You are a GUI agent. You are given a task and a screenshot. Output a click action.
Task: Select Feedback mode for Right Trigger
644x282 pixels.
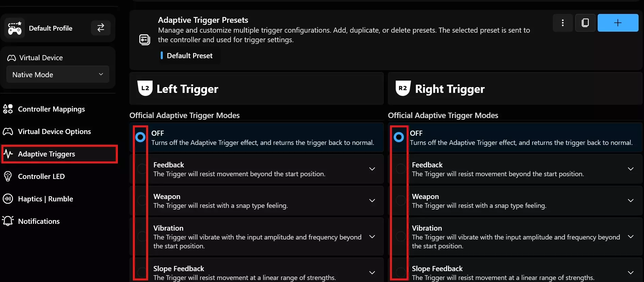400,168
